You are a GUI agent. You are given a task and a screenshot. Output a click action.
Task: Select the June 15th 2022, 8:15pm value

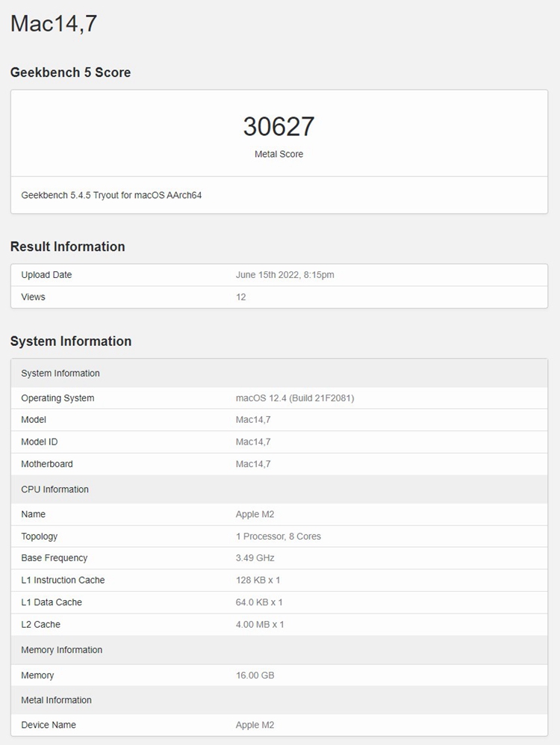284,275
